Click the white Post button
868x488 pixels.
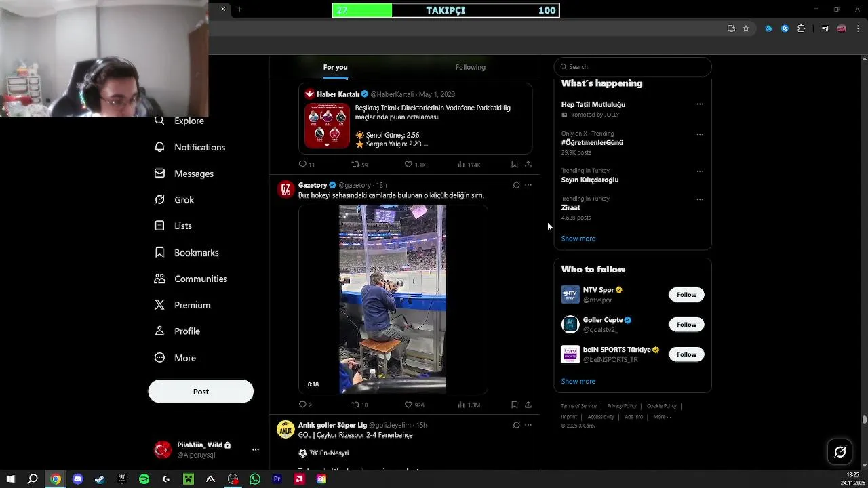(x=201, y=392)
